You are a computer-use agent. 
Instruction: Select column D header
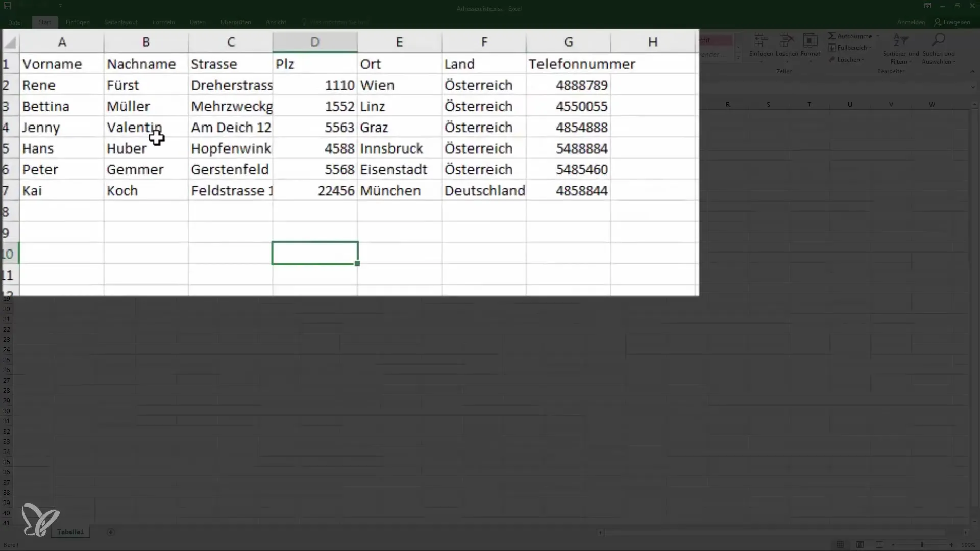coord(315,42)
